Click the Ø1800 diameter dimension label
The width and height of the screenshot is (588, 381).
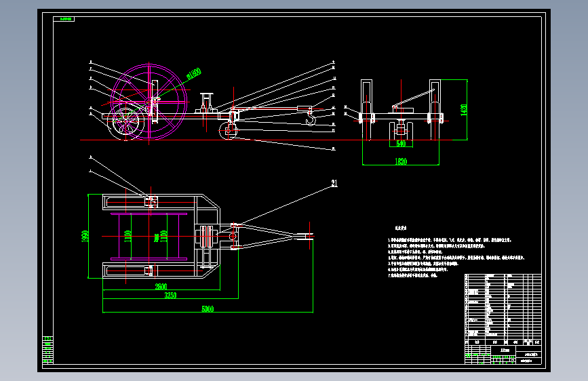point(193,73)
